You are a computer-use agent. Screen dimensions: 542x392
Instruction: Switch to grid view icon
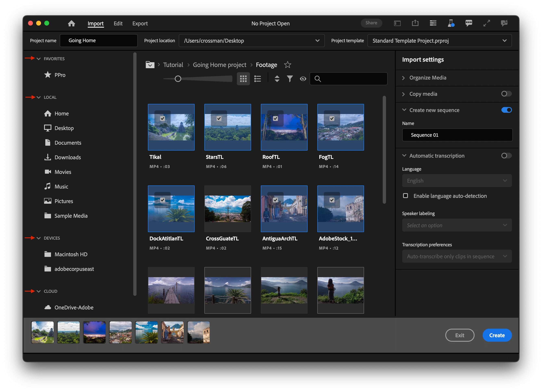tap(243, 79)
